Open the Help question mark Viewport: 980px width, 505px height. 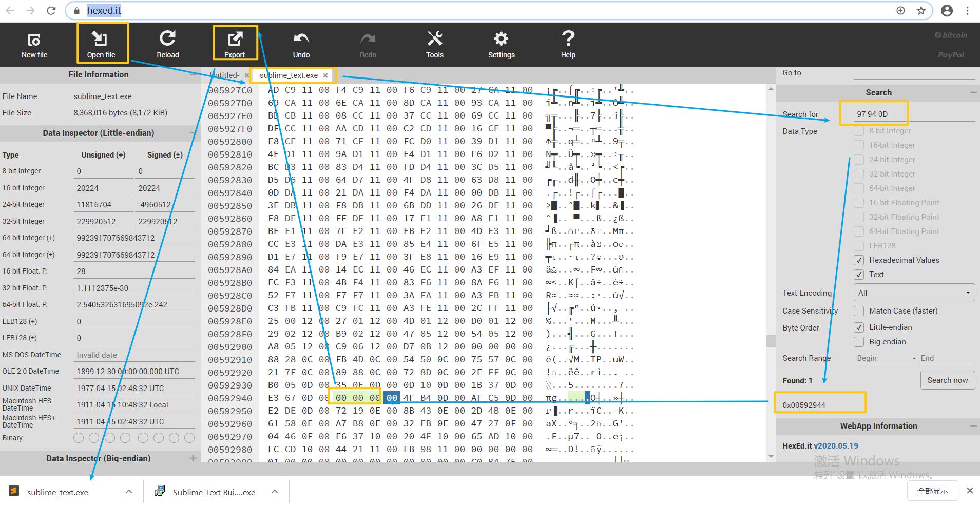click(x=568, y=45)
